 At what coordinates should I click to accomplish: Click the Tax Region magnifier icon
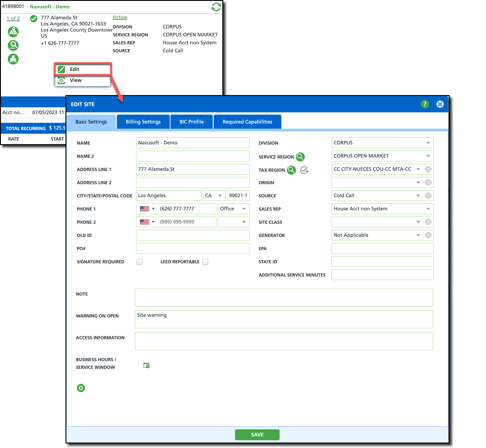pyautogui.click(x=291, y=170)
